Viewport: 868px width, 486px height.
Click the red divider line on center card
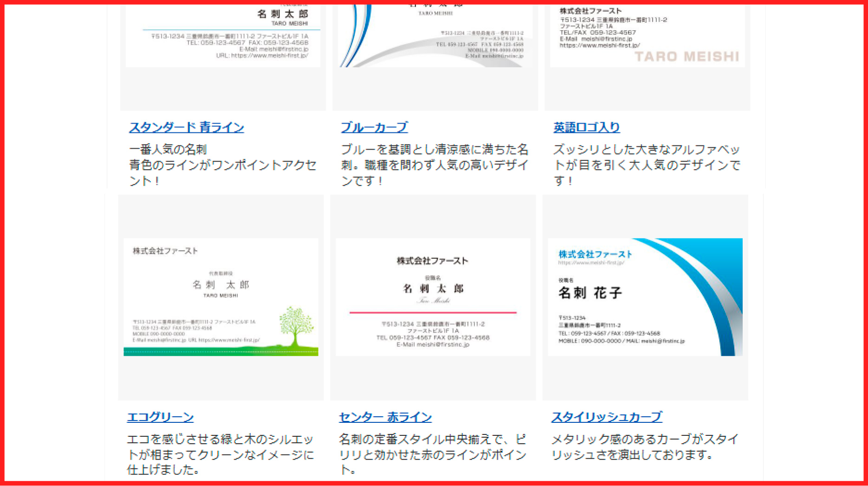click(x=433, y=313)
